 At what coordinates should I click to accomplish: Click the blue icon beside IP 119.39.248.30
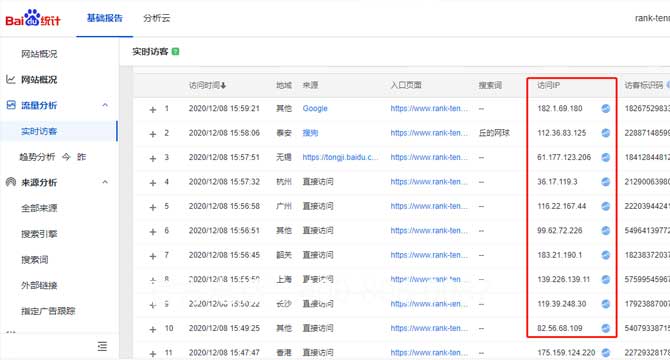tap(605, 304)
